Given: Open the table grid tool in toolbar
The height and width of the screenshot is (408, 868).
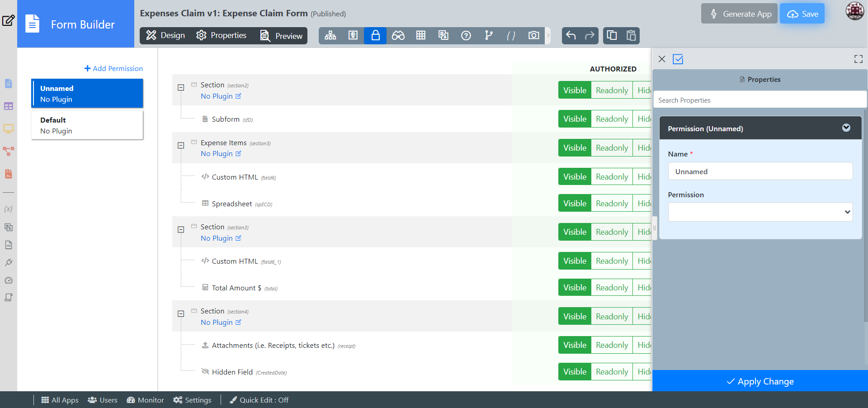Looking at the screenshot, I should 421,36.
